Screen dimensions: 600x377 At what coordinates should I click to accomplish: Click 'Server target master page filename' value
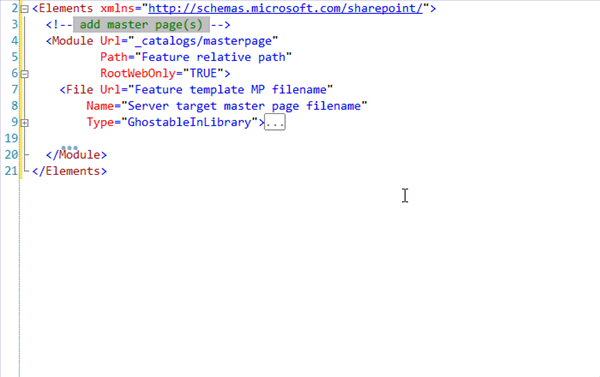244,106
